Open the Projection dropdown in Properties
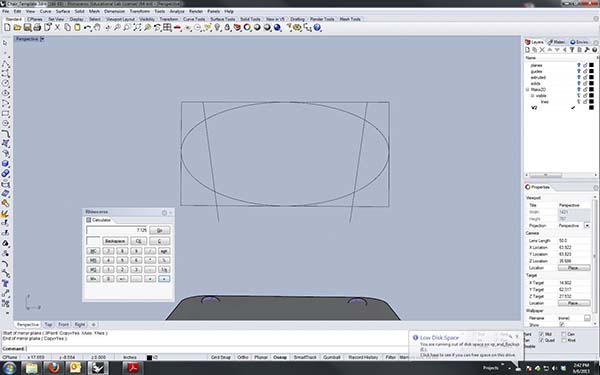 click(587, 226)
